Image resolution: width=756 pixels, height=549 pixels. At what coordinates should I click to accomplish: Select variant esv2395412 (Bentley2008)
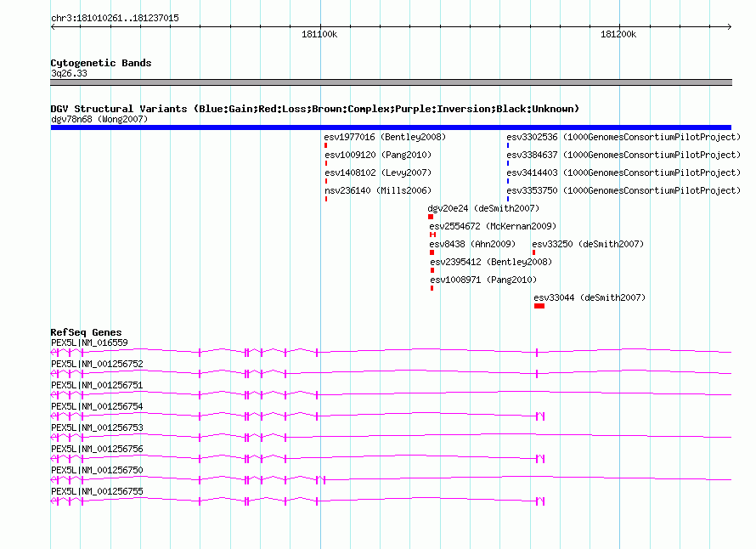click(x=491, y=262)
